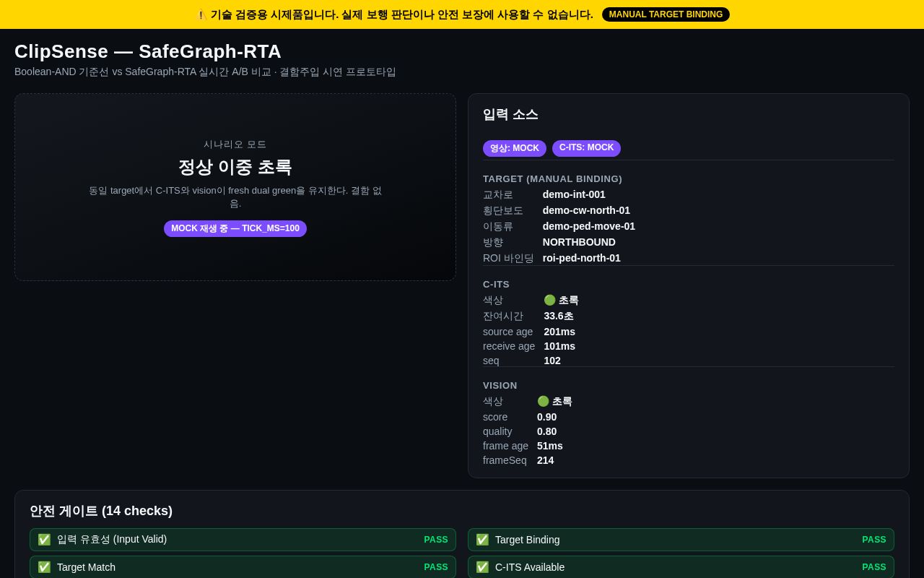Click the receive age value 101ms
The height and width of the screenshot is (578, 924).
pyautogui.click(x=559, y=346)
